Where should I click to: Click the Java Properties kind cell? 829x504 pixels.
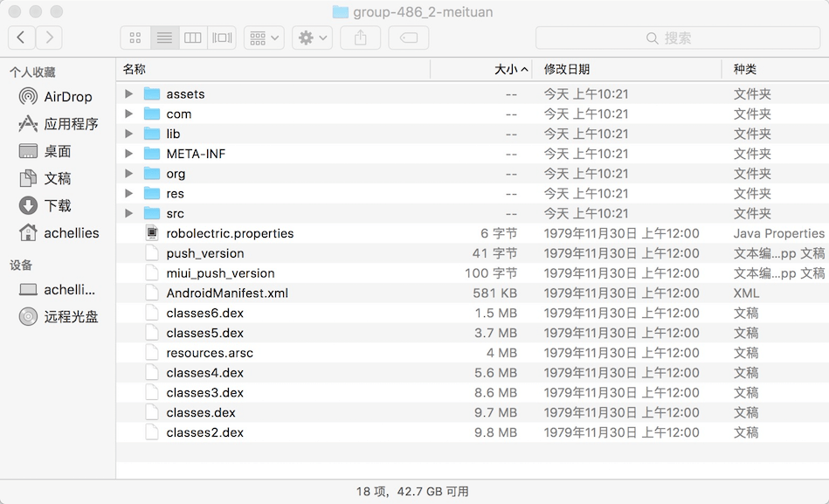click(779, 233)
